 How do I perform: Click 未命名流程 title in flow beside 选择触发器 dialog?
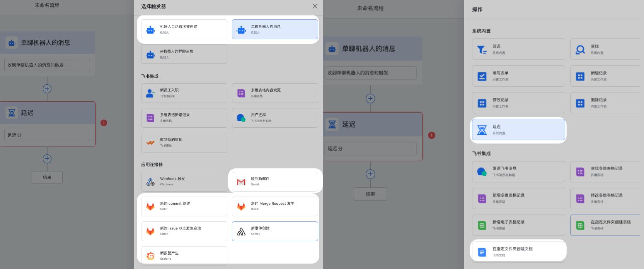pyautogui.click(x=47, y=5)
